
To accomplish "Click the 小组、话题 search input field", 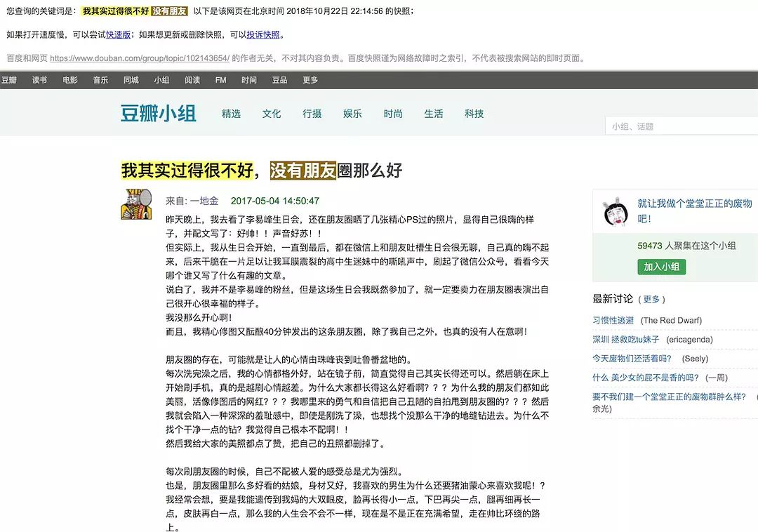I will [681, 126].
